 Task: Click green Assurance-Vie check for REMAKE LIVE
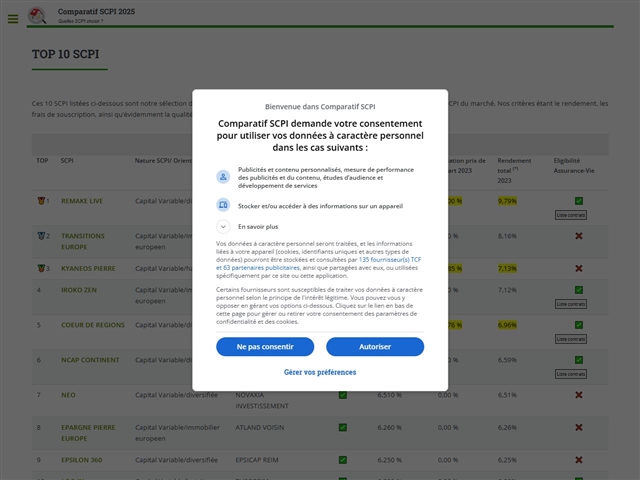(x=579, y=201)
